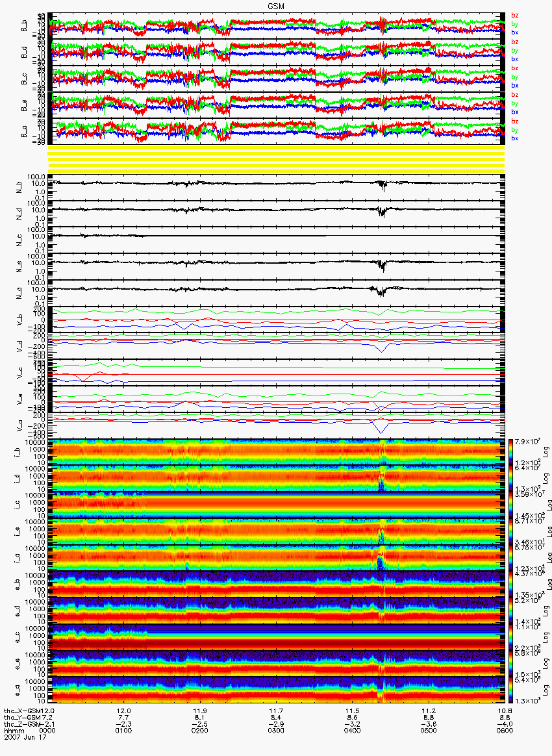
Task: Click the V_e velocity panel label
Action: [21, 398]
